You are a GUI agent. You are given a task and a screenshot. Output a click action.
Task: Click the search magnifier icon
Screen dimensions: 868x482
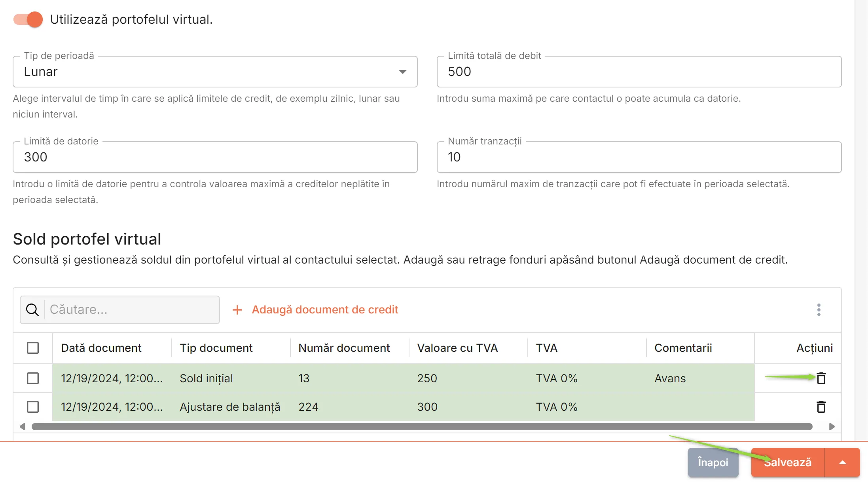click(32, 310)
